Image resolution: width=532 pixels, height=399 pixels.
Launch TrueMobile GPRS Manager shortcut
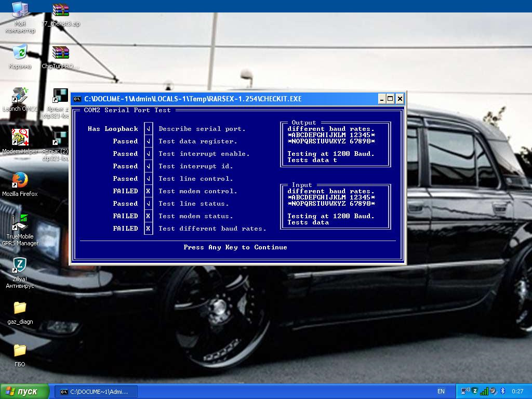click(x=21, y=222)
